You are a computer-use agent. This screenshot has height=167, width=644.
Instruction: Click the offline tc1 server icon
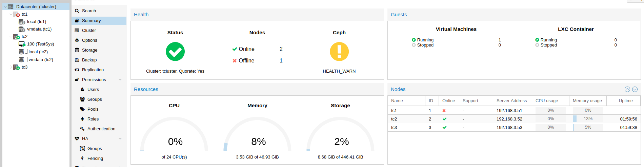16,14
